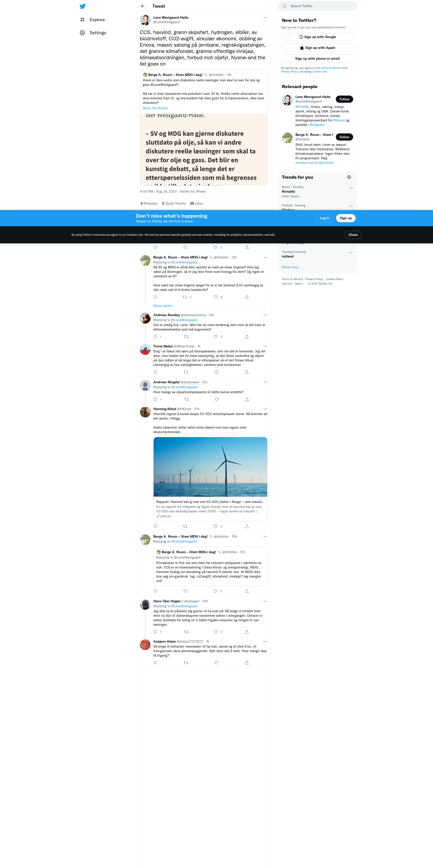Open the Privacy Policy footer link
The width and height of the screenshot is (433, 868).
pyautogui.click(x=314, y=279)
